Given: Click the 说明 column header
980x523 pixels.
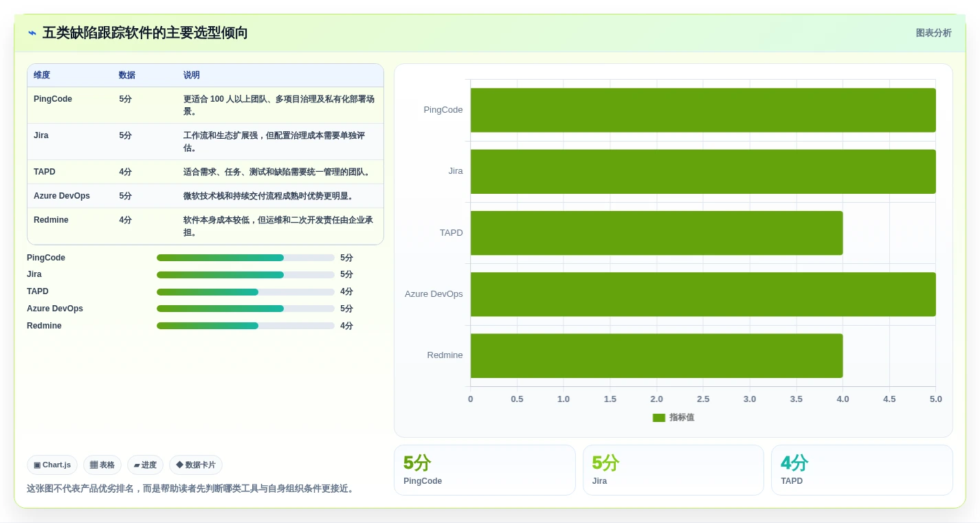Looking at the screenshot, I should [x=192, y=76].
